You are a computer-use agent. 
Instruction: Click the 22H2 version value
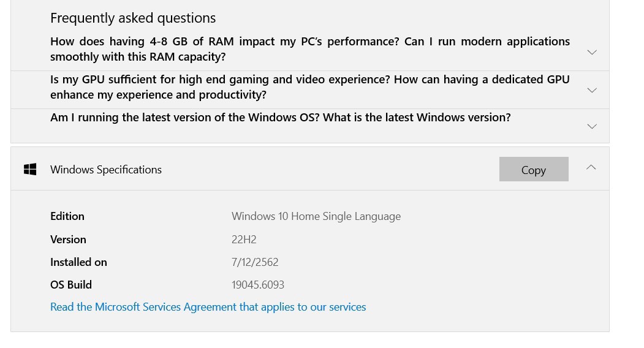click(x=244, y=240)
